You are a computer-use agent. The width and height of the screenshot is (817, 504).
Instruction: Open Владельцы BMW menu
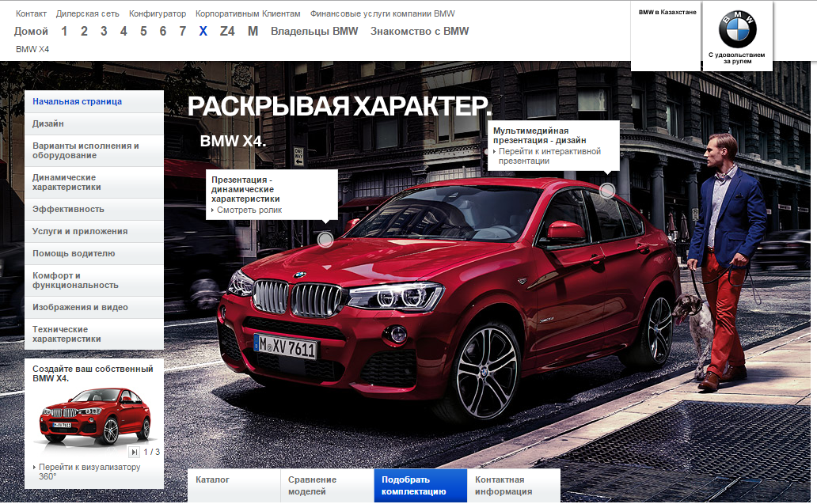pos(314,31)
